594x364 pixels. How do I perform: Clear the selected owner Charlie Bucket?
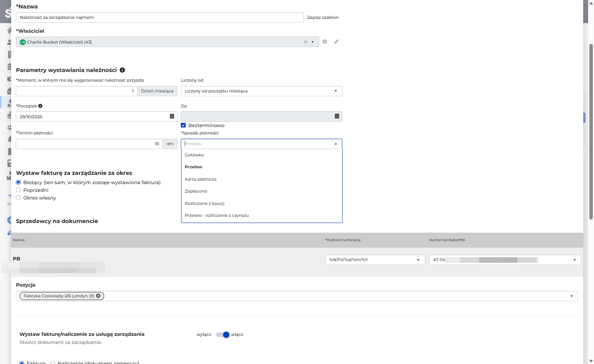point(305,42)
